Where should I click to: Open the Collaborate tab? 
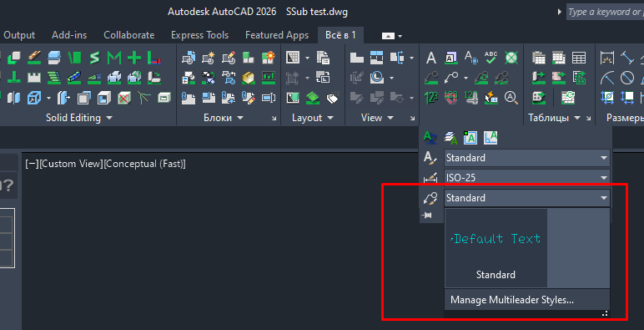(x=129, y=35)
